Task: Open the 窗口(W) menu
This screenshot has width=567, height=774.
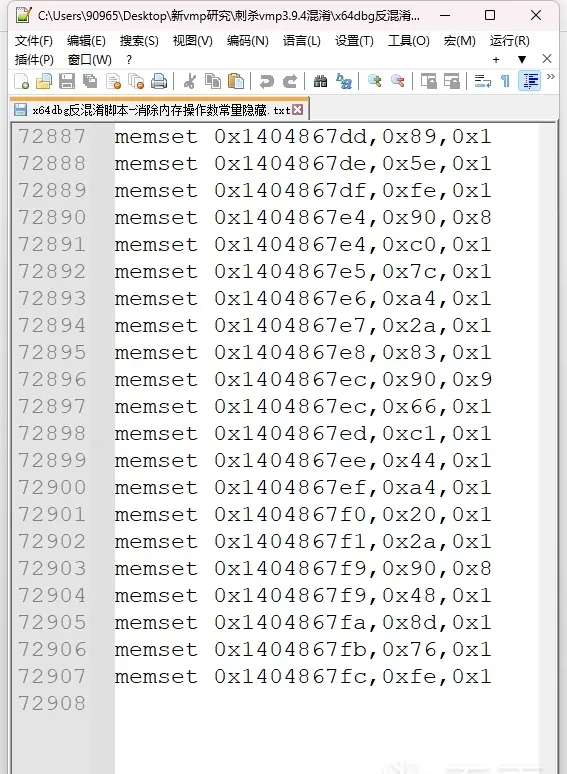Action: tap(90, 60)
